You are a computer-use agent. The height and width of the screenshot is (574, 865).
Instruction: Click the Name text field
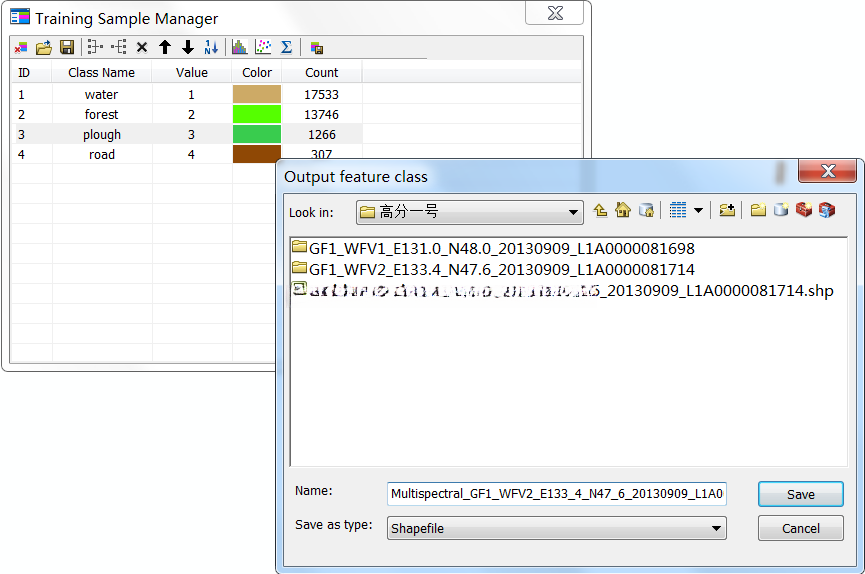pyautogui.click(x=556, y=494)
